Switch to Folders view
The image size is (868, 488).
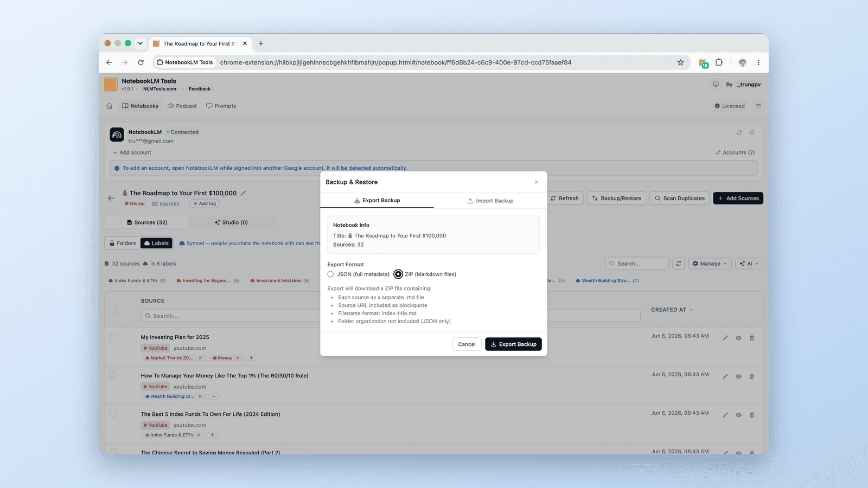(123, 243)
